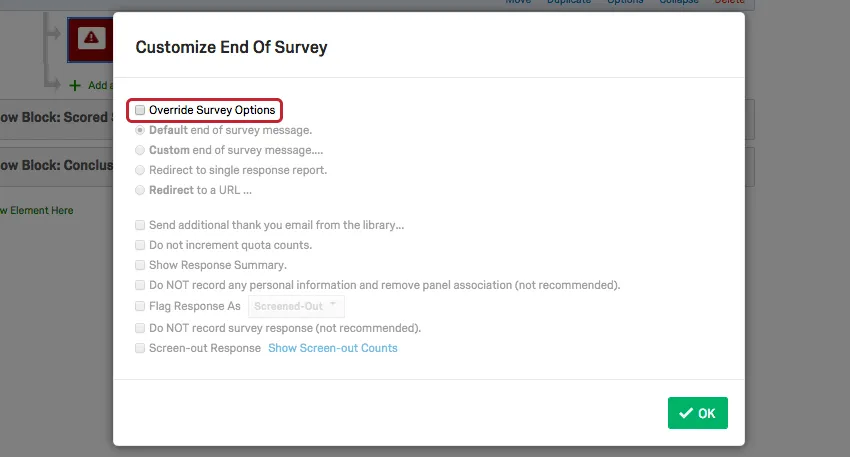Select Custom end of survey message option
This screenshot has height=457, width=850.
pyautogui.click(x=140, y=150)
